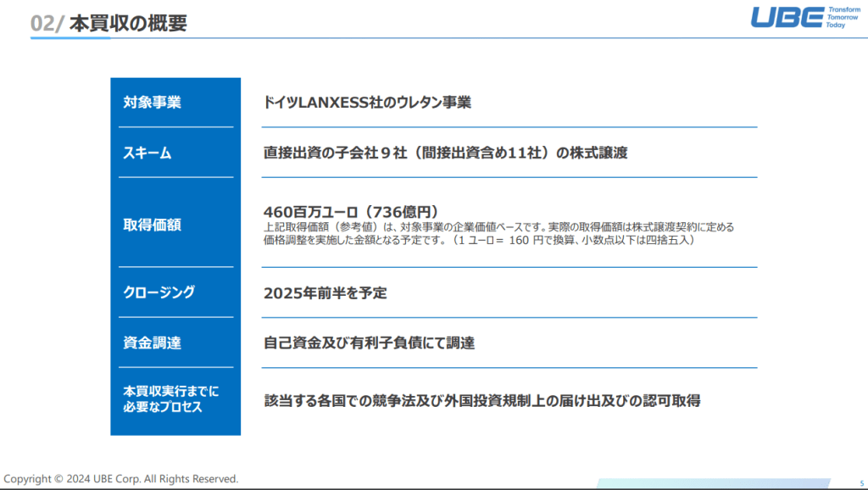Click the 02/ section number
The width and height of the screenshot is (868, 490).
[47, 23]
